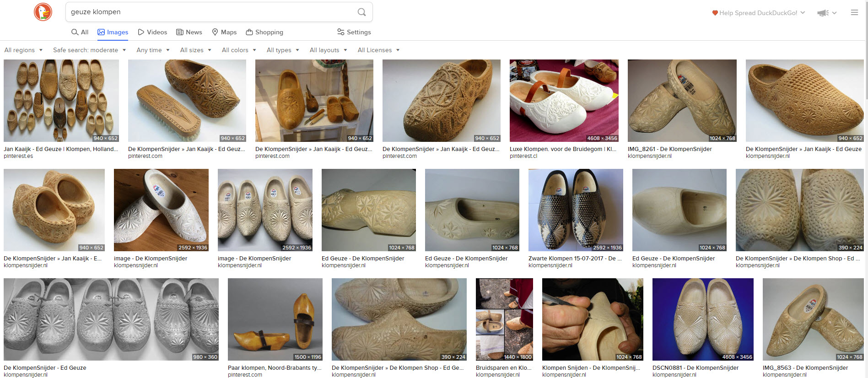Click the pinterest.cl source link
868x378 pixels.
pos(523,156)
